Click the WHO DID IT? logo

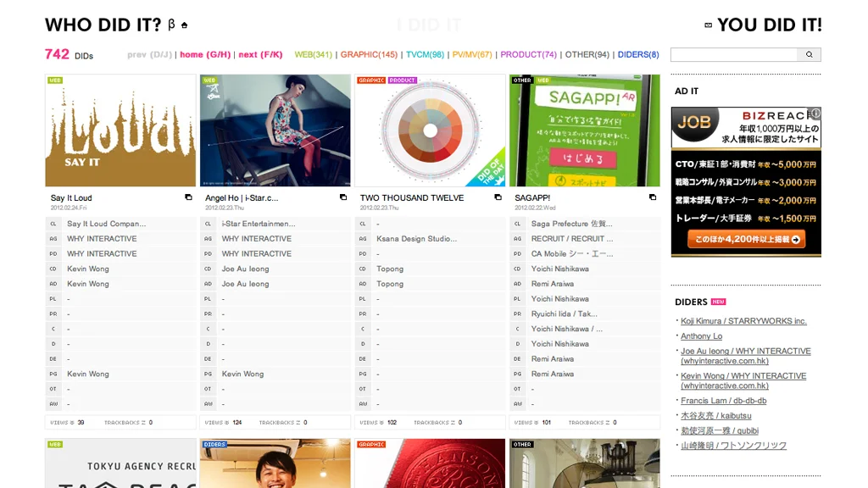pyautogui.click(x=103, y=25)
